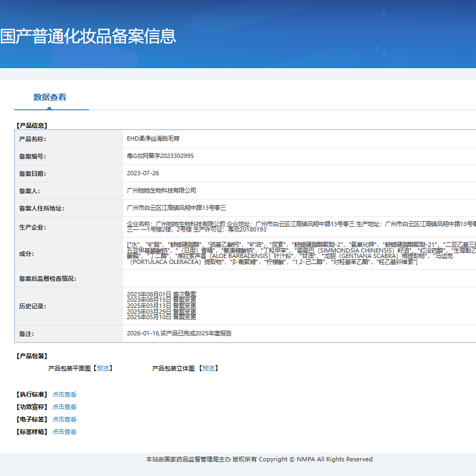Open 点击查看 for 电子标签
476x476 pixels.
tap(64, 419)
